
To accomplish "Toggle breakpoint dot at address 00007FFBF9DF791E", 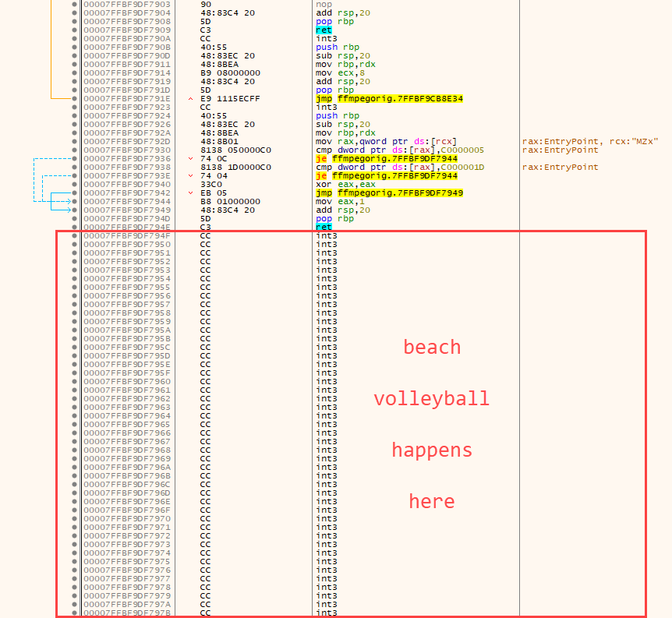I will (74, 99).
